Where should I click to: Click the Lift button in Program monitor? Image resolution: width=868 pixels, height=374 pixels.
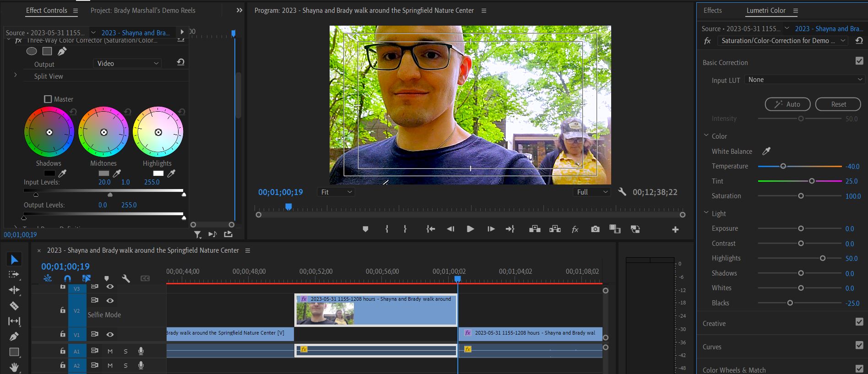coord(535,229)
